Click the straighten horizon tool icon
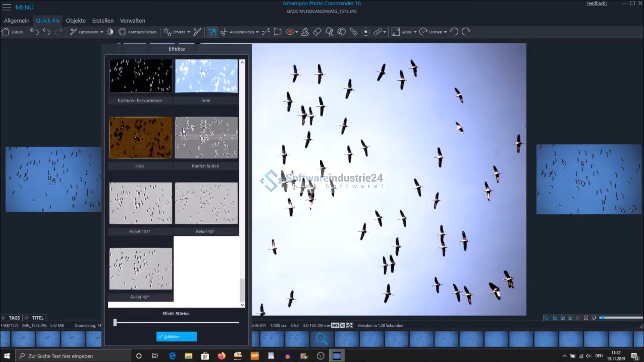Image resolution: width=644 pixels, height=362 pixels. 266,32
